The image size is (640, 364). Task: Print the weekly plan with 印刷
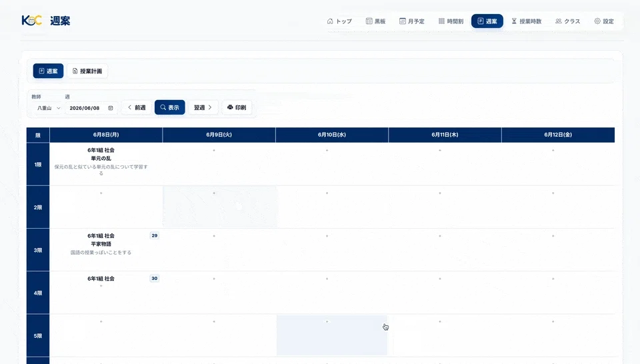(237, 107)
